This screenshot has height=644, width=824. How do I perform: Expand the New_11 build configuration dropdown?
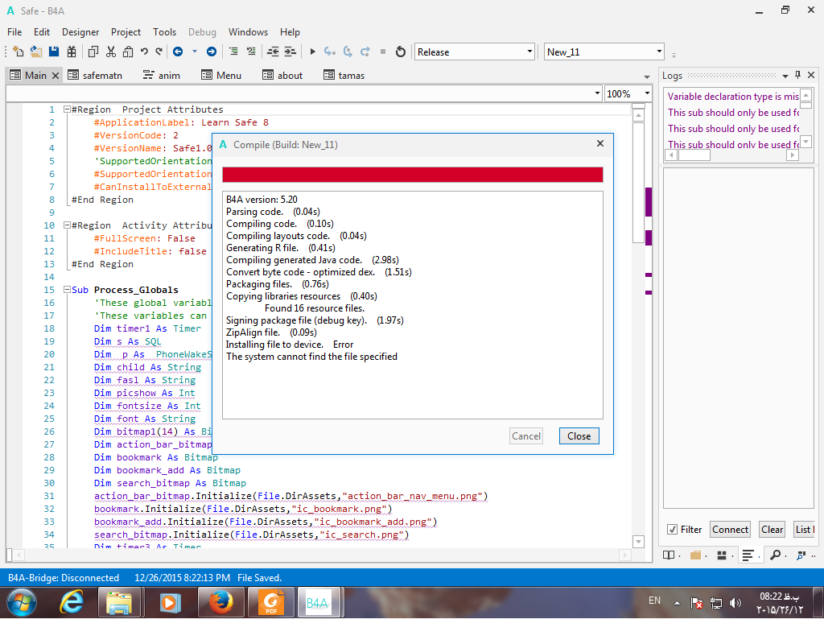pos(659,52)
